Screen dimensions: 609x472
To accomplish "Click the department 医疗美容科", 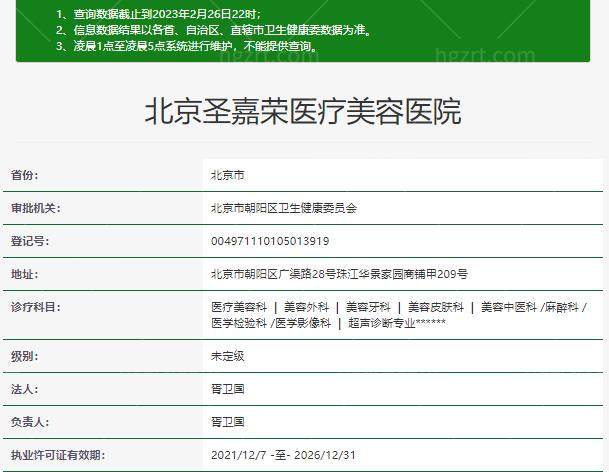I will coord(239,307).
